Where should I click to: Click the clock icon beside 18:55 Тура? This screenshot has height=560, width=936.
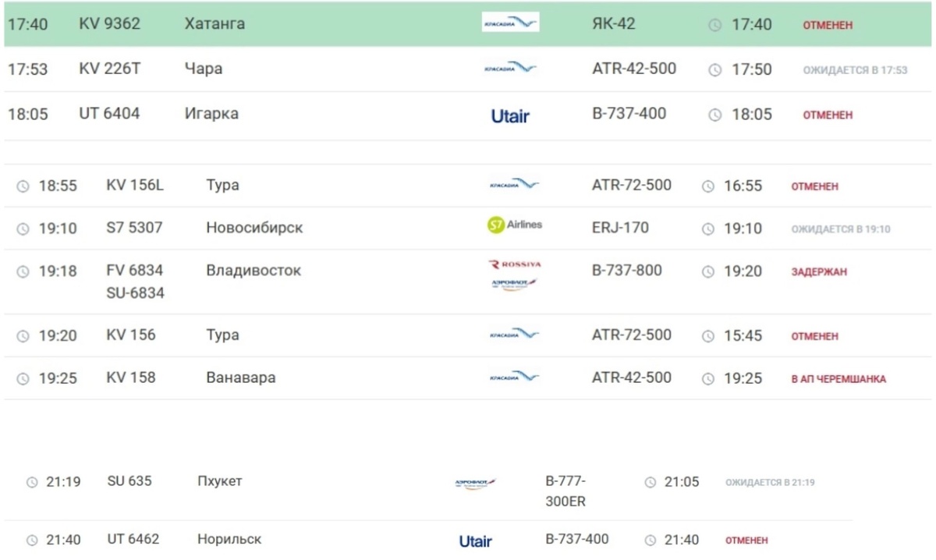pos(23,186)
